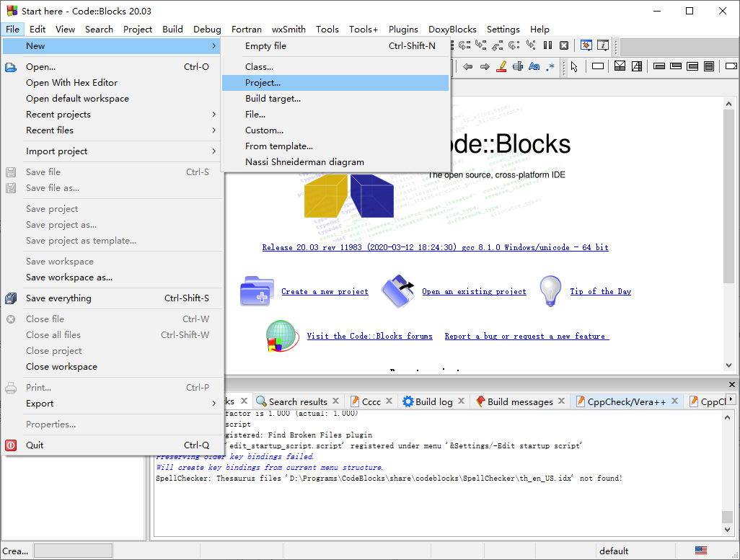This screenshot has width=740, height=560.
Task: Choose Empty file from the New submenu
Action: (335, 45)
